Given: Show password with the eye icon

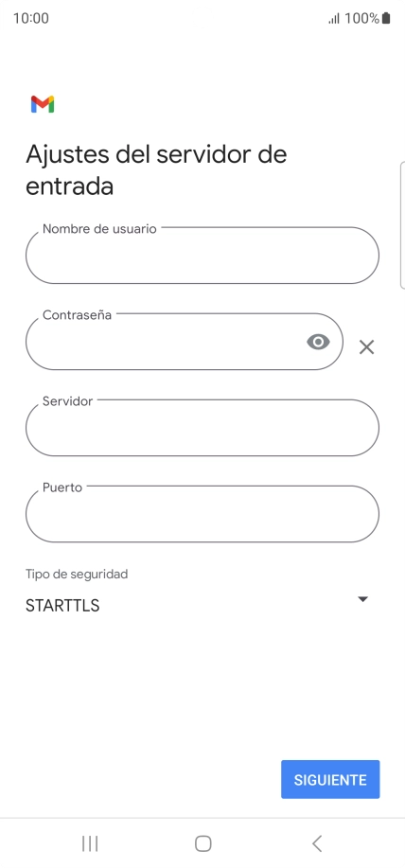Looking at the screenshot, I should pos(318,342).
